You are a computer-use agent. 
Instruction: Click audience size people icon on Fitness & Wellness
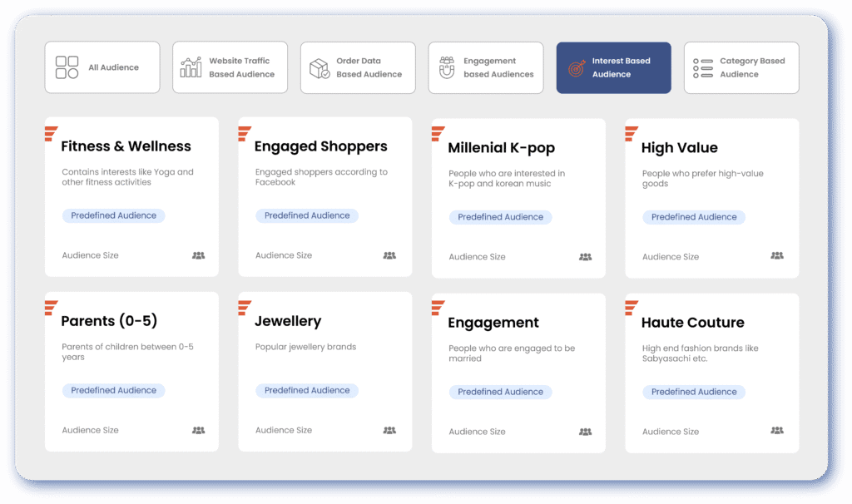point(198,255)
